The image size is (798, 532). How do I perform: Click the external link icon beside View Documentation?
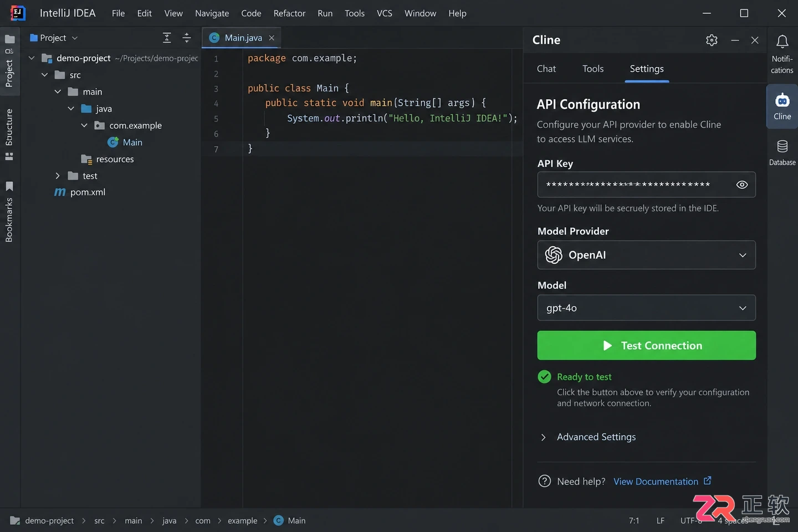pyautogui.click(x=708, y=480)
